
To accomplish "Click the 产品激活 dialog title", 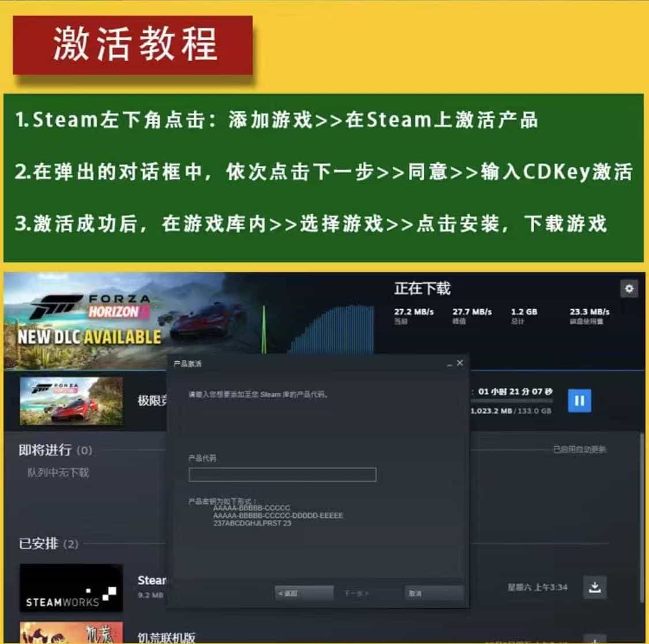I will coord(187,364).
